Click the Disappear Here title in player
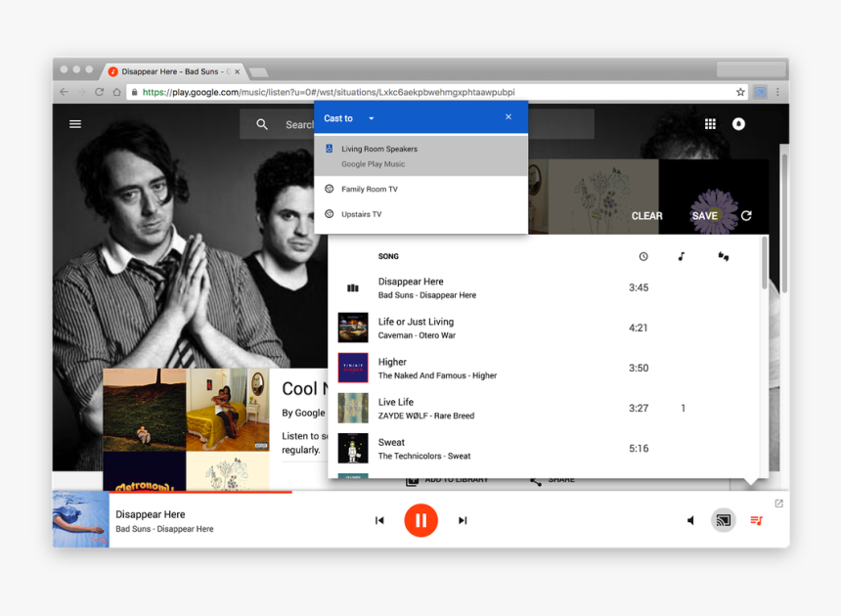 click(x=151, y=514)
